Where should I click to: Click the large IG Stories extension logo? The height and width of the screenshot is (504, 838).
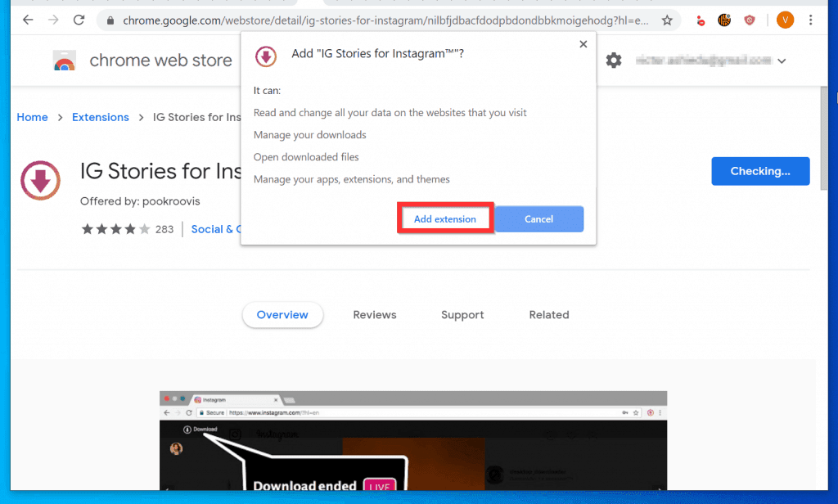(41, 181)
